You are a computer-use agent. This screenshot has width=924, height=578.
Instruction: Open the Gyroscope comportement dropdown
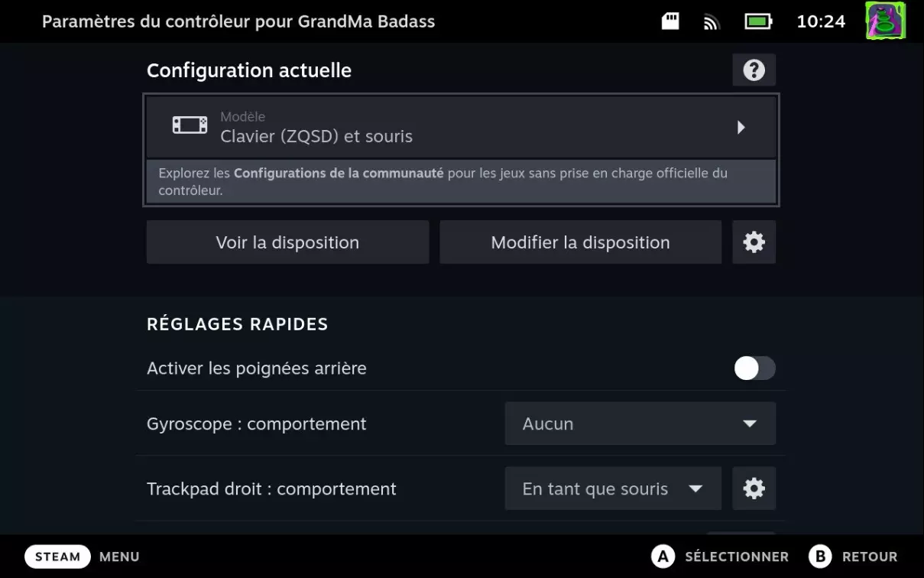pyautogui.click(x=640, y=424)
